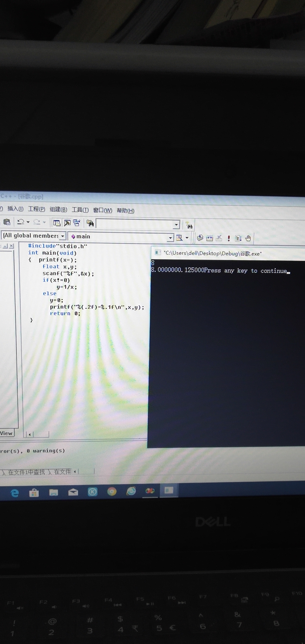The width and height of the screenshot is (305, 644).
Task: Click the Redo arrow icon
Action: [x=37, y=222]
